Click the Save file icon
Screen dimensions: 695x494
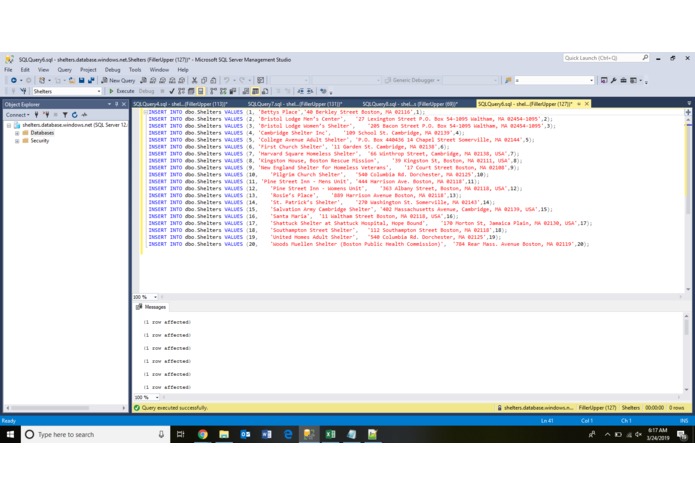(x=81, y=80)
